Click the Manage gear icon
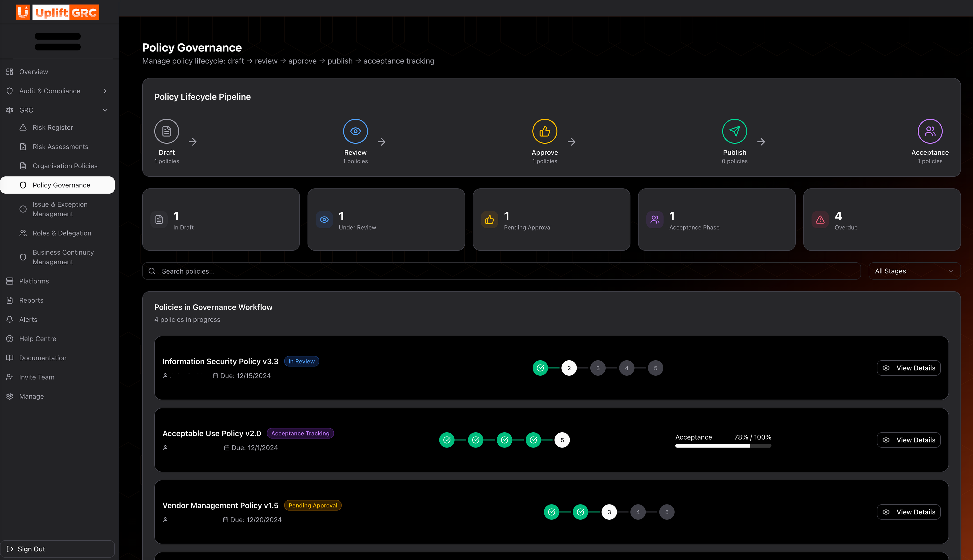 (x=10, y=397)
